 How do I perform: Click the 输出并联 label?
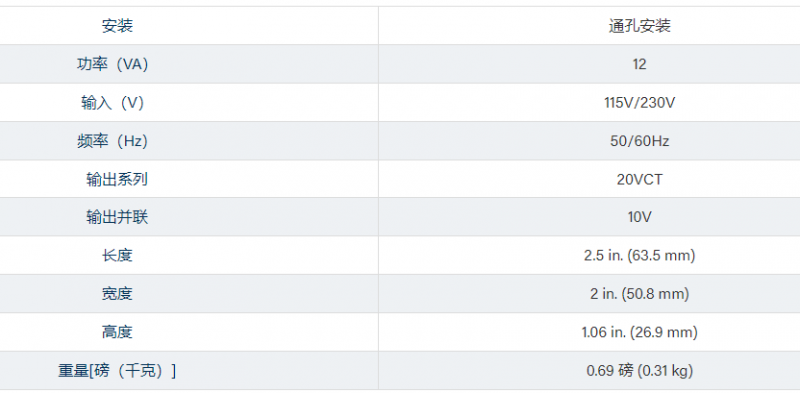117,217
